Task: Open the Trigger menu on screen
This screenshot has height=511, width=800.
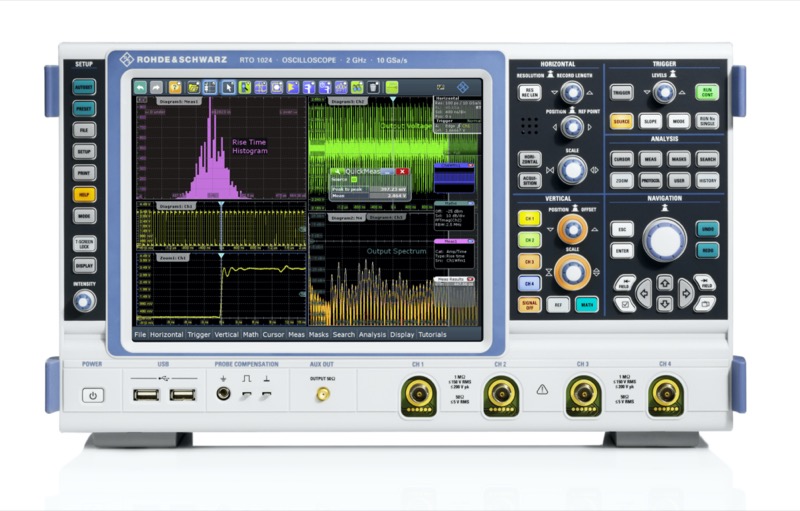Action: [x=199, y=335]
